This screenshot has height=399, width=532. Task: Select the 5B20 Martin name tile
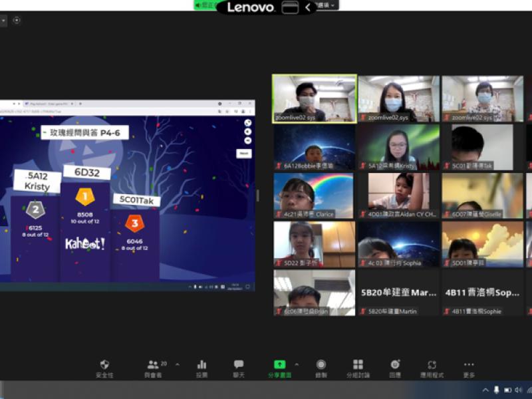(399, 293)
